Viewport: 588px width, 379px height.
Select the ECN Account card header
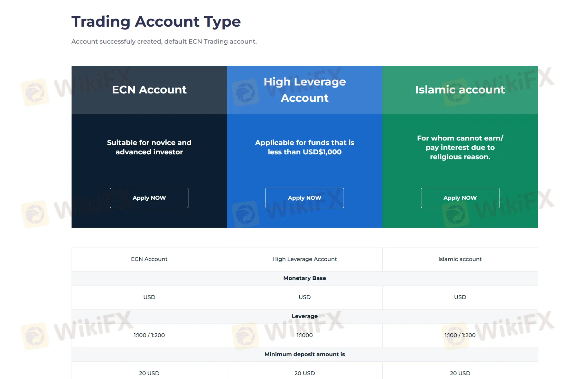pos(149,90)
